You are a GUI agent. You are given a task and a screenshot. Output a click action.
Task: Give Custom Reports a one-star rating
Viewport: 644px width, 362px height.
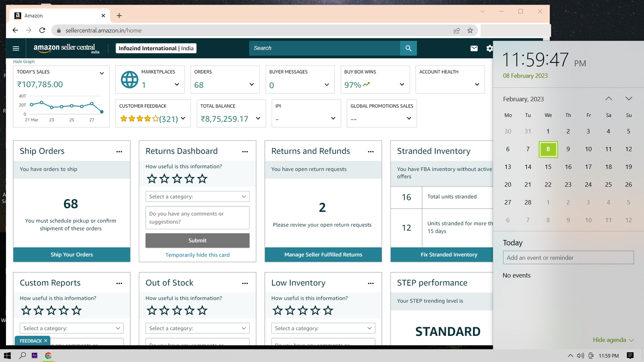coord(26,311)
